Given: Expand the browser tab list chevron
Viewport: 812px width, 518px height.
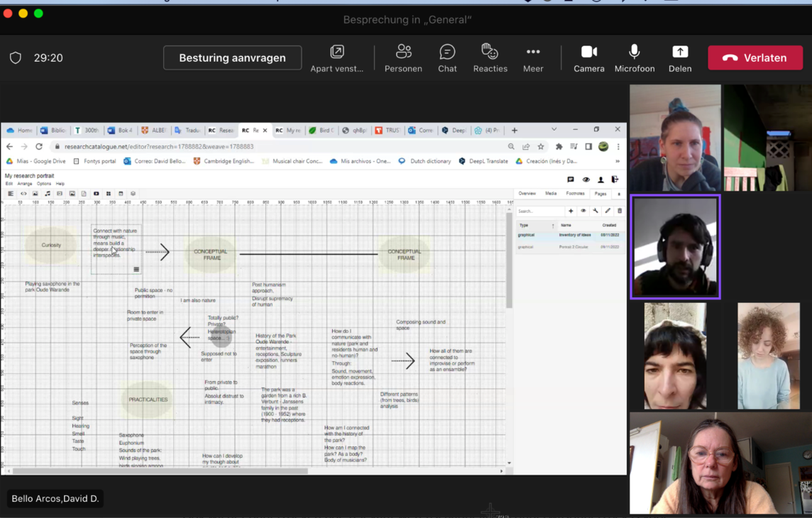Looking at the screenshot, I should coord(554,130).
